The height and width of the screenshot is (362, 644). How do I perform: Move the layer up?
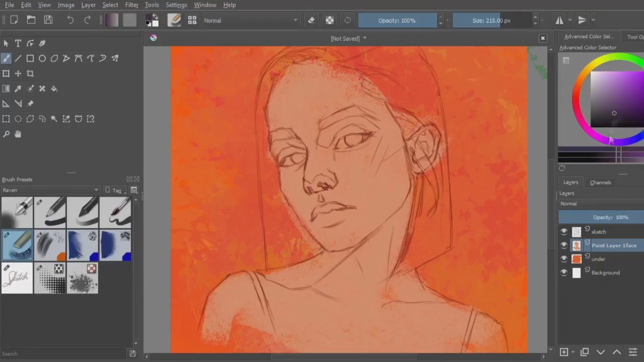coord(617,352)
